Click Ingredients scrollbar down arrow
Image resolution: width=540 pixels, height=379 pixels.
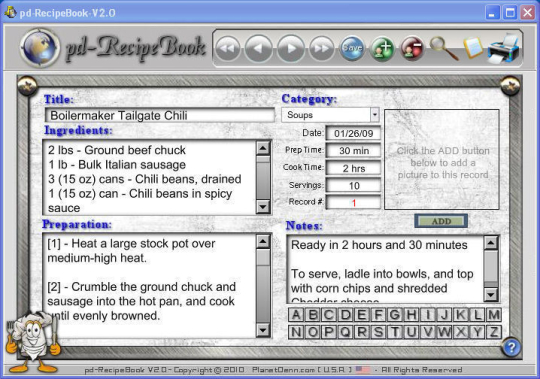coord(263,207)
